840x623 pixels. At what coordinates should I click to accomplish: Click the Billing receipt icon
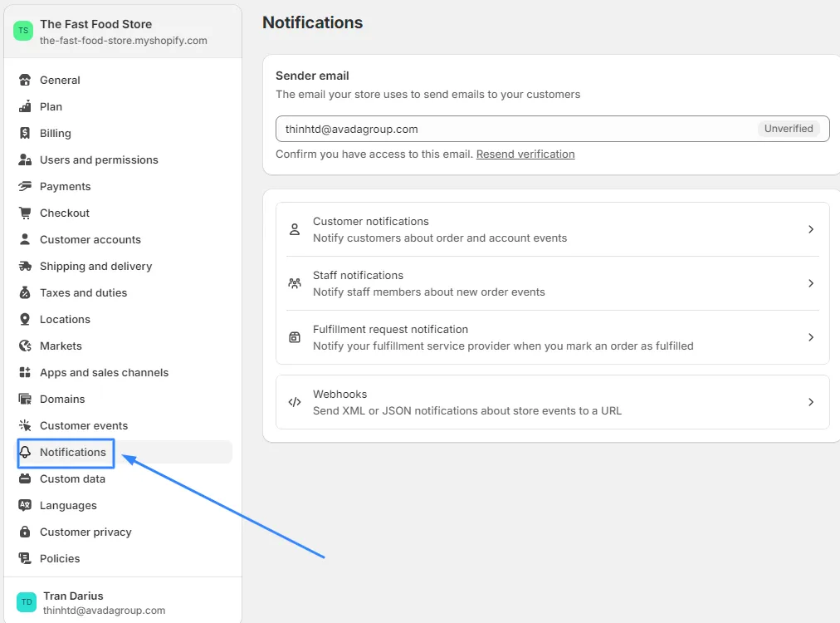25,133
